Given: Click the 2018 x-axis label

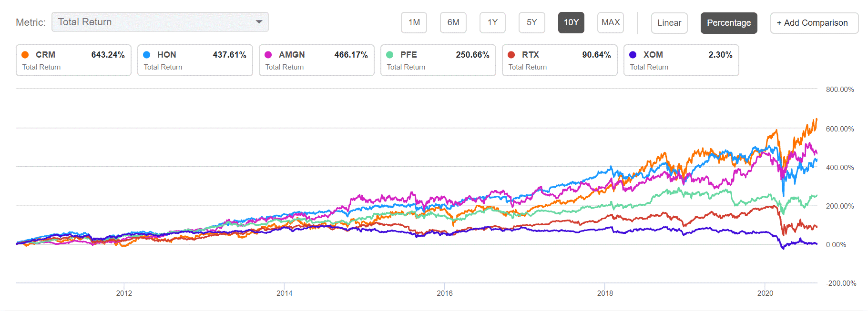Looking at the screenshot, I should (605, 293).
